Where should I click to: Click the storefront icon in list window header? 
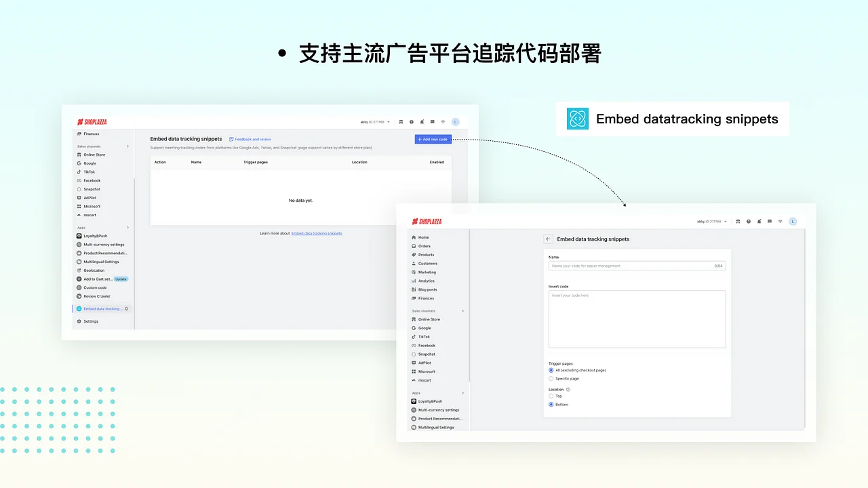401,122
